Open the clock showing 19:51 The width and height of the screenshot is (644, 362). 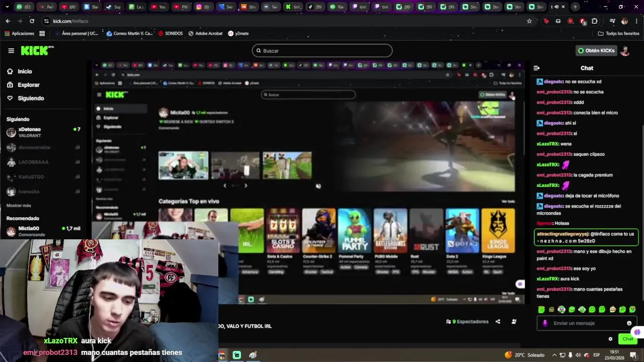click(x=614, y=355)
